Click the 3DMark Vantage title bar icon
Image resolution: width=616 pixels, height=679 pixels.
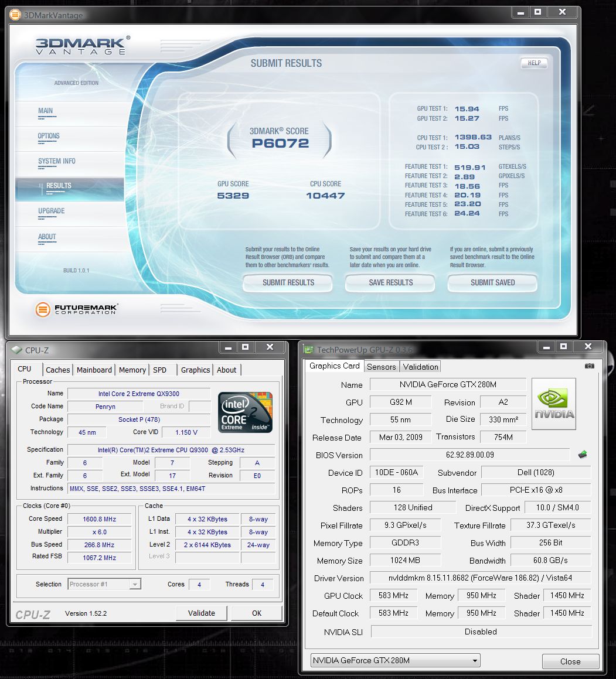pos(15,15)
